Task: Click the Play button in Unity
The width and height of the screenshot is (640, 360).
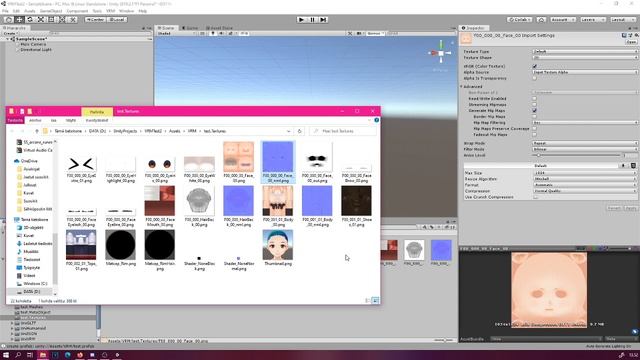Action: 301,20
